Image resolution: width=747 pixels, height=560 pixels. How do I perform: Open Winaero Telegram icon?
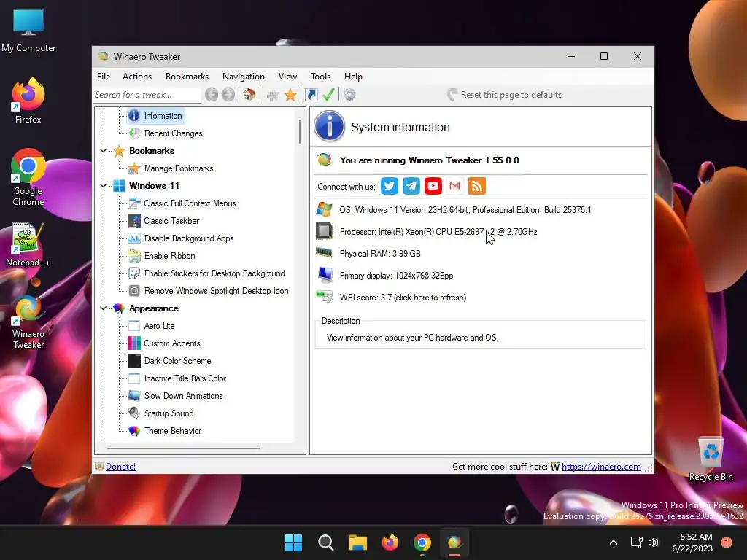[411, 186]
